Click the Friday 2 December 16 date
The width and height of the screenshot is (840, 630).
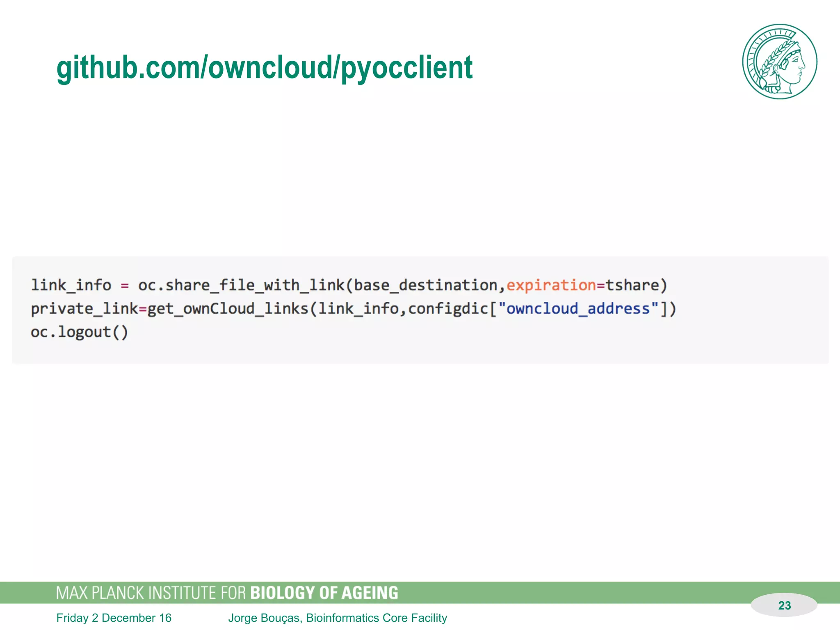(114, 618)
